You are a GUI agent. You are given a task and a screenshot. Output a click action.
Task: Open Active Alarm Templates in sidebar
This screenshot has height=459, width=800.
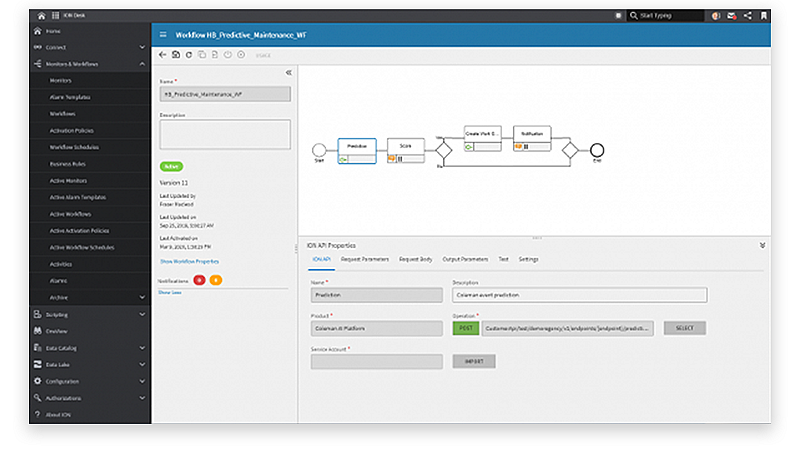(90, 197)
